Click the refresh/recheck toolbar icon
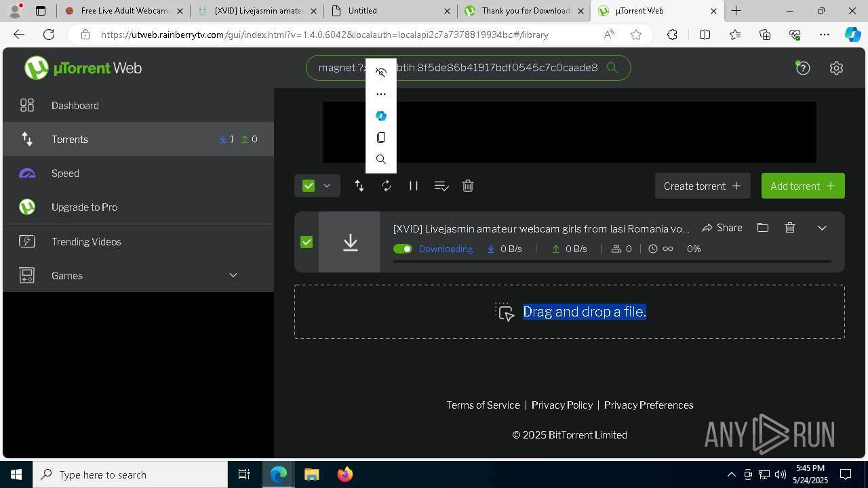 (x=387, y=186)
